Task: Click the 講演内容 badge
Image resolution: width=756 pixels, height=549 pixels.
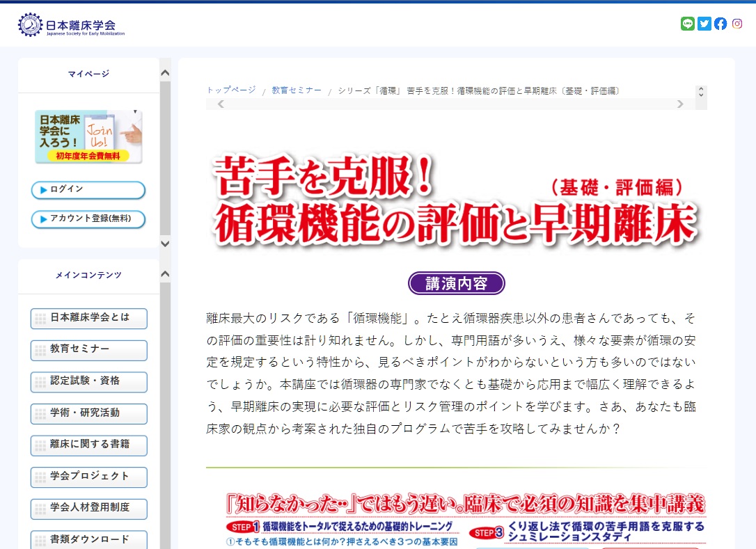Action: [457, 283]
